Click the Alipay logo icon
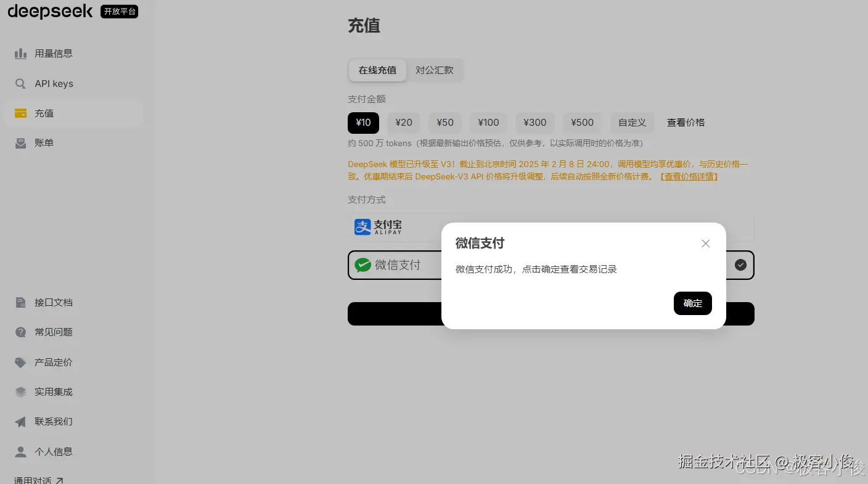The image size is (868, 484). 362,227
